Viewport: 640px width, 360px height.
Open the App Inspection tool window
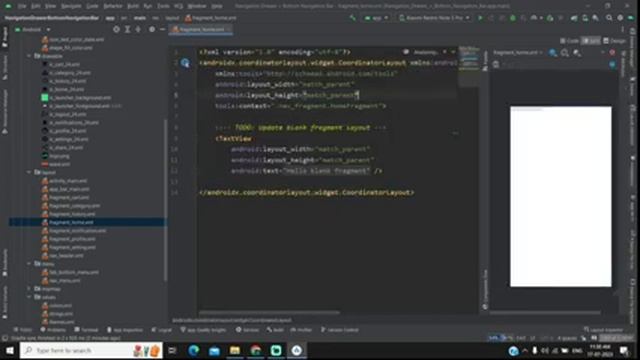(x=125, y=330)
